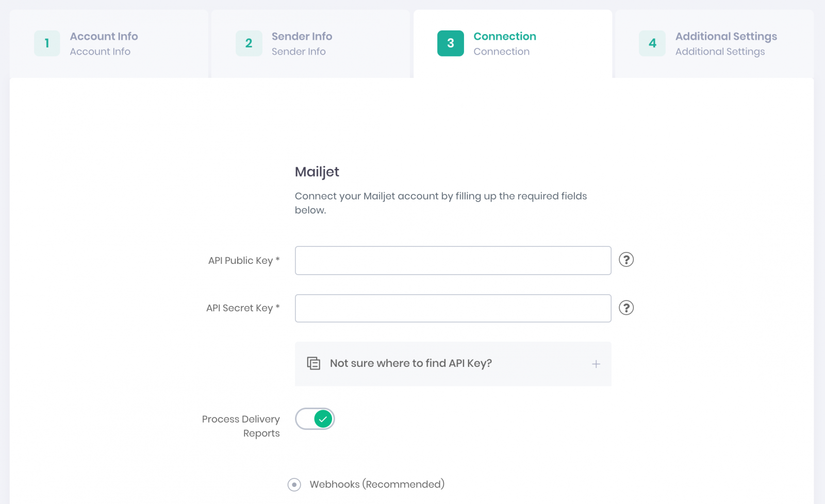Screen dimensions: 825x504
Task: Focus the API Secret Key input field
Action: tap(453, 308)
